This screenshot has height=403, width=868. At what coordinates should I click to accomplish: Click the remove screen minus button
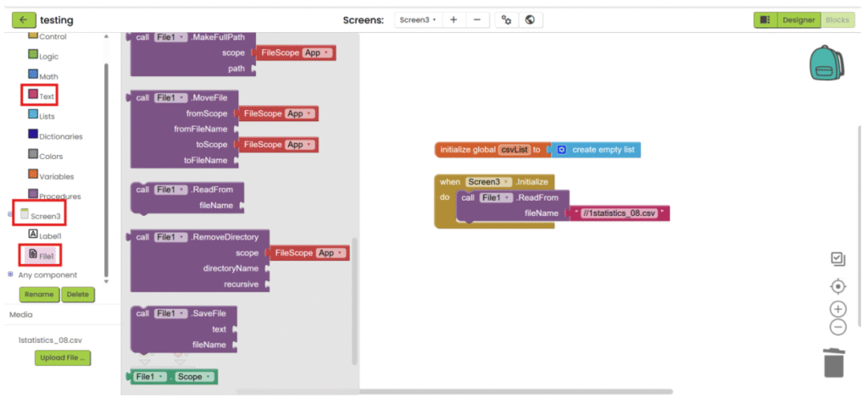point(477,19)
